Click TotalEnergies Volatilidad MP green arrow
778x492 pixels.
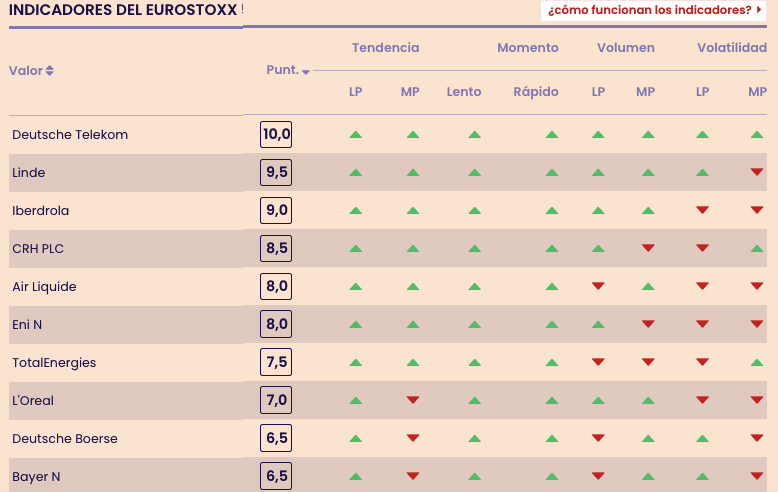(x=757, y=362)
